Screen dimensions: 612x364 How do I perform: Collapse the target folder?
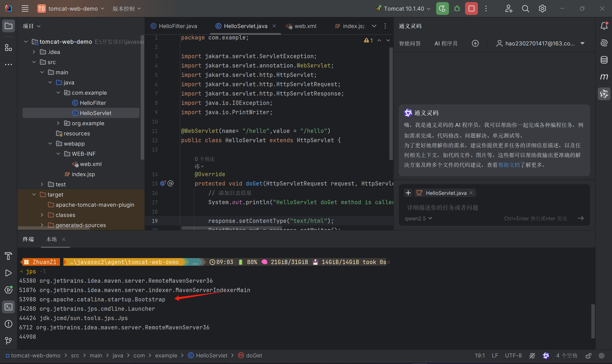pyautogui.click(x=34, y=194)
